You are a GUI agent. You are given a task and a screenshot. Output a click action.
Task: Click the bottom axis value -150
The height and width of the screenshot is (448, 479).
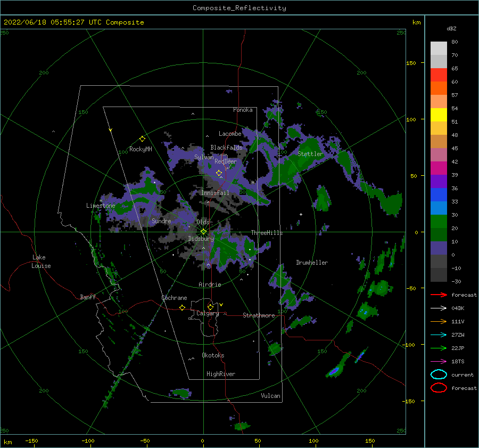pyautogui.click(x=31, y=441)
